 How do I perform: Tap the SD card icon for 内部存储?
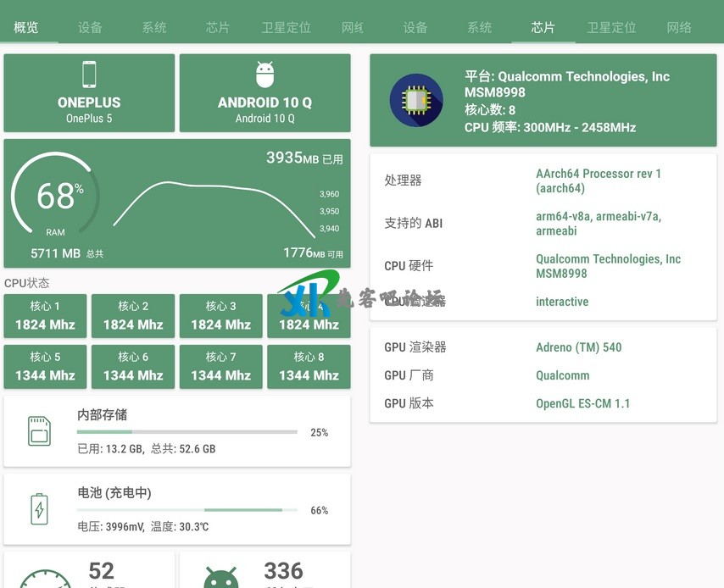[39, 430]
